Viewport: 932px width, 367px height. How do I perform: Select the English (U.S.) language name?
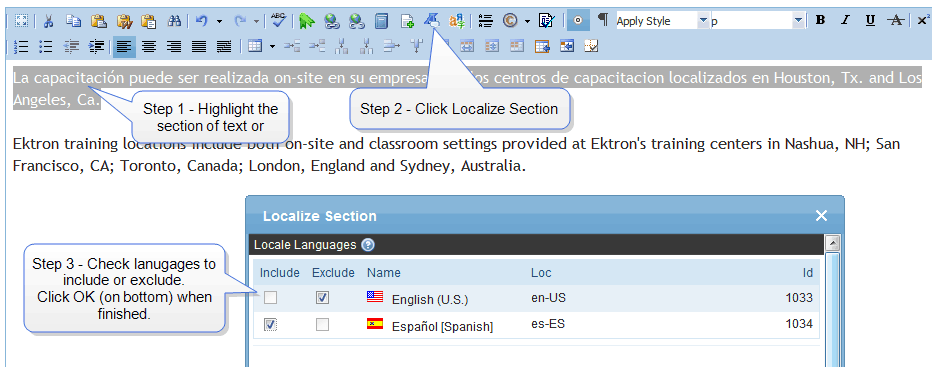pos(430,300)
